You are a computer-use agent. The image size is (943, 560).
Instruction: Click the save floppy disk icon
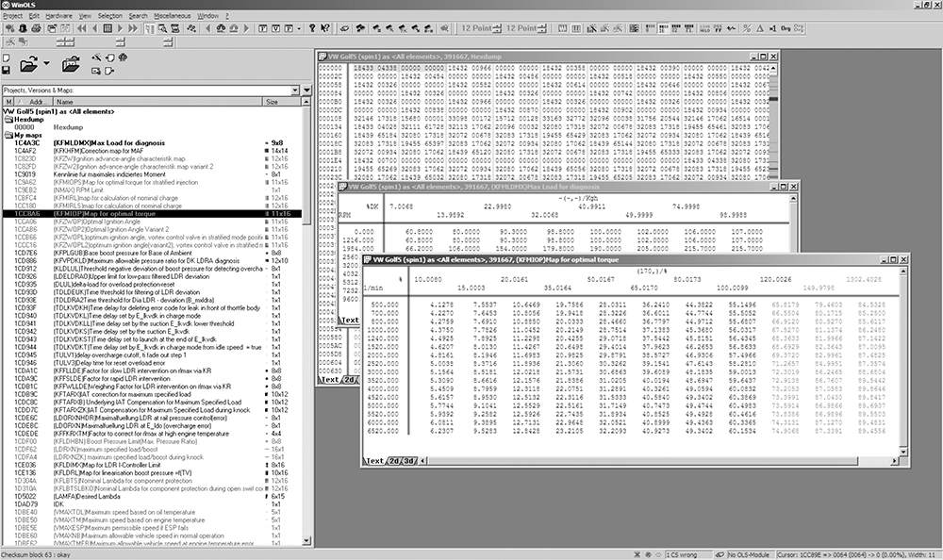[x=7, y=69]
